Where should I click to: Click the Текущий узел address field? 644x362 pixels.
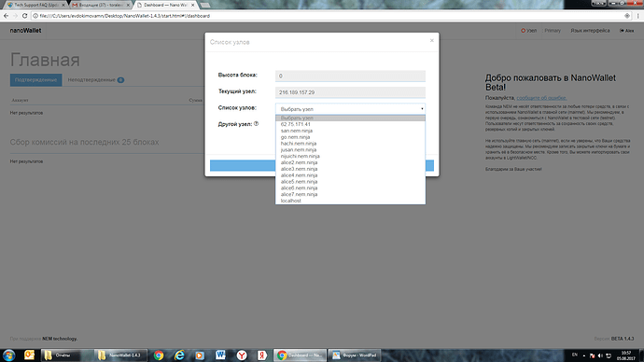[x=350, y=92]
